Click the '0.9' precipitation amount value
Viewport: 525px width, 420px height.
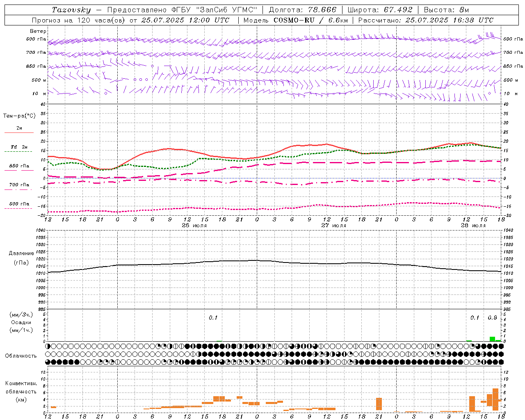(x=492, y=318)
